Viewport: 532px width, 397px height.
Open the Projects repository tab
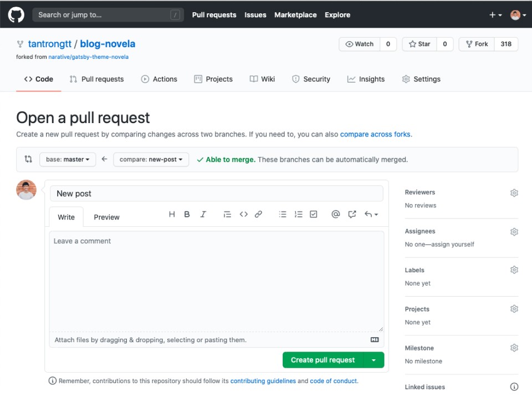pos(213,79)
